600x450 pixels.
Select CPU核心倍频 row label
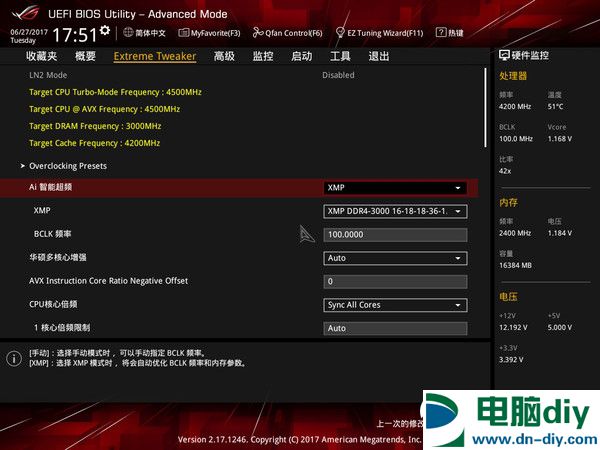coord(53,304)
